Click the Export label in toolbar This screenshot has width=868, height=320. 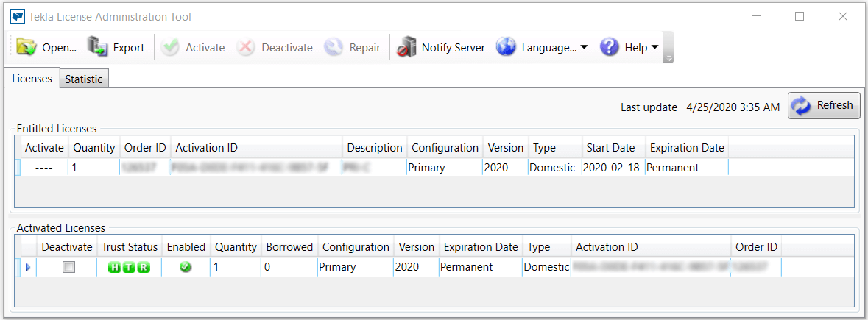(129, 48)
